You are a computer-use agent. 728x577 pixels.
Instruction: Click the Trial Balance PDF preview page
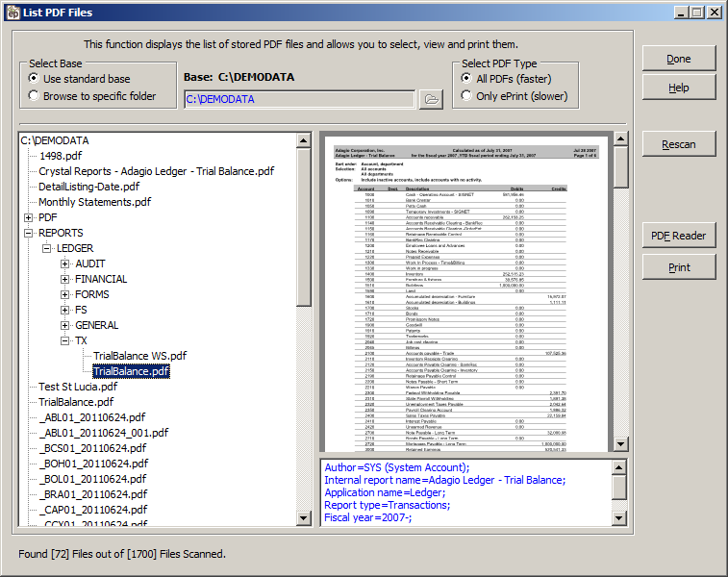click(x=466, y=294)
